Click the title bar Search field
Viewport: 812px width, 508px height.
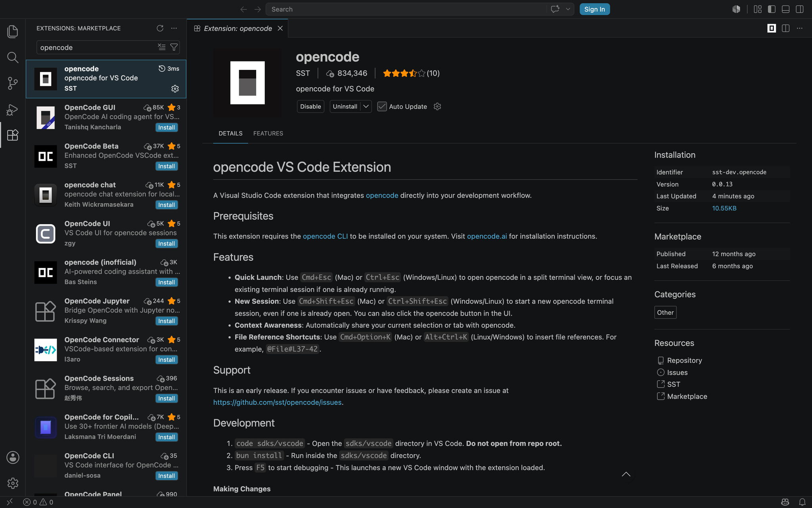pyautogui.click(x=406, y=9)
